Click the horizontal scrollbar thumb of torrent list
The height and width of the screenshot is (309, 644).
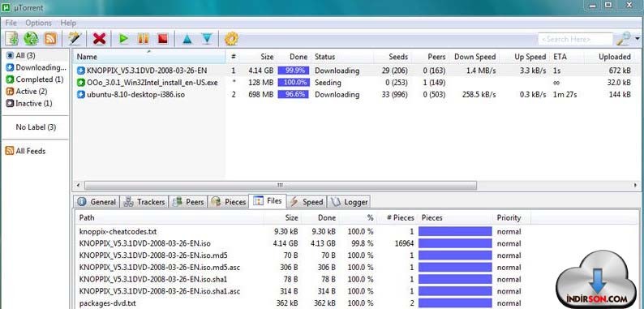click(281, 185)
